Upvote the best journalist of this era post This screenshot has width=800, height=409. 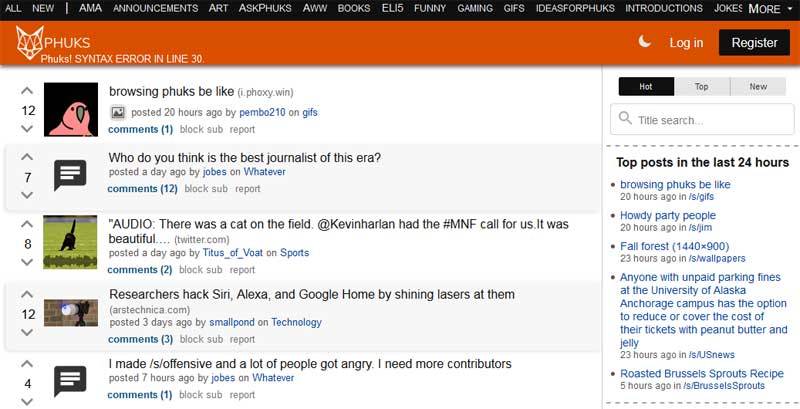point(27,157)
